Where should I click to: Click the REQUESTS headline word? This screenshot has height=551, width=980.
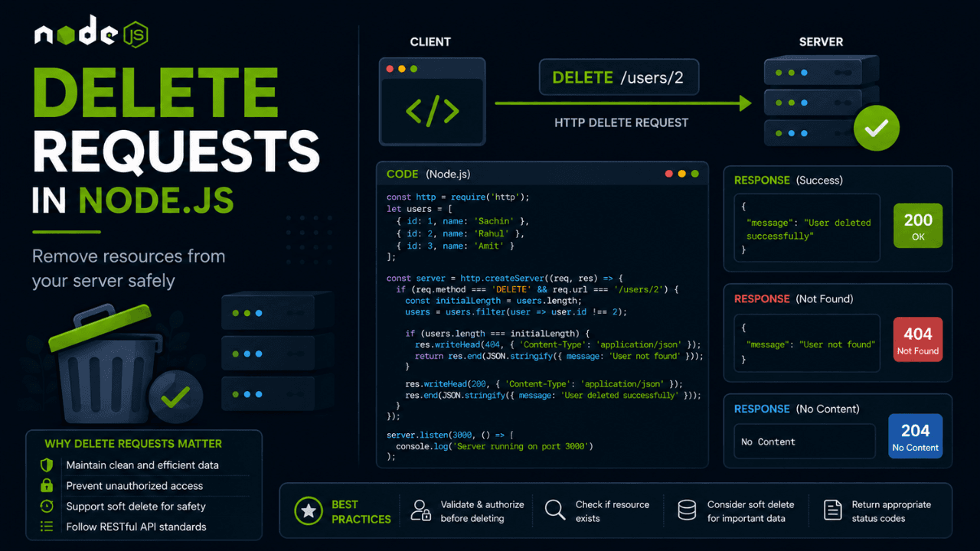(175, 151)
